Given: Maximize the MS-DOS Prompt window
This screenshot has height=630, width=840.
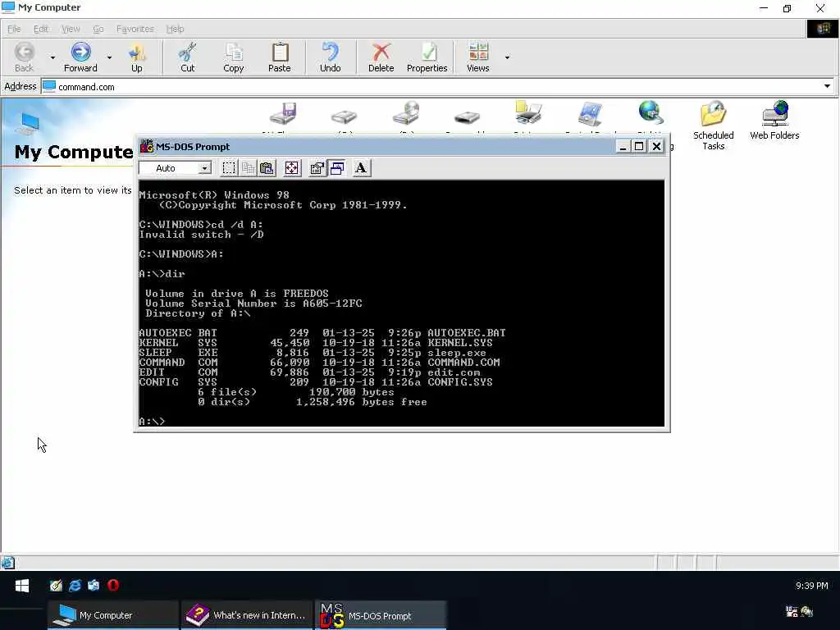Looking at the screenshot, I should (x=639, y=146).
